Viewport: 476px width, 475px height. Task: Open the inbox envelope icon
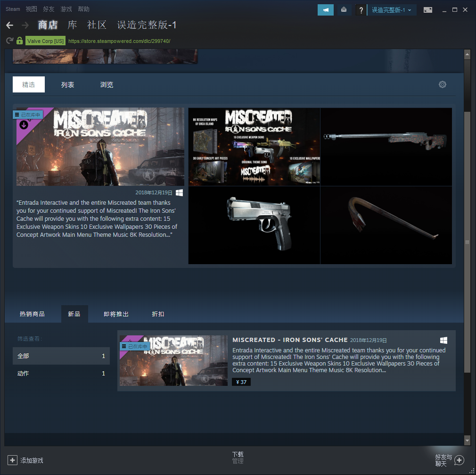pyautogui.click(x=344, y=10)
